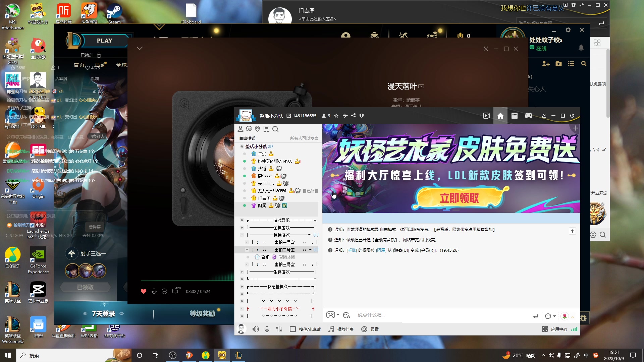
Task: Report the channel with the shield icon
Action: tap(362, 116)
